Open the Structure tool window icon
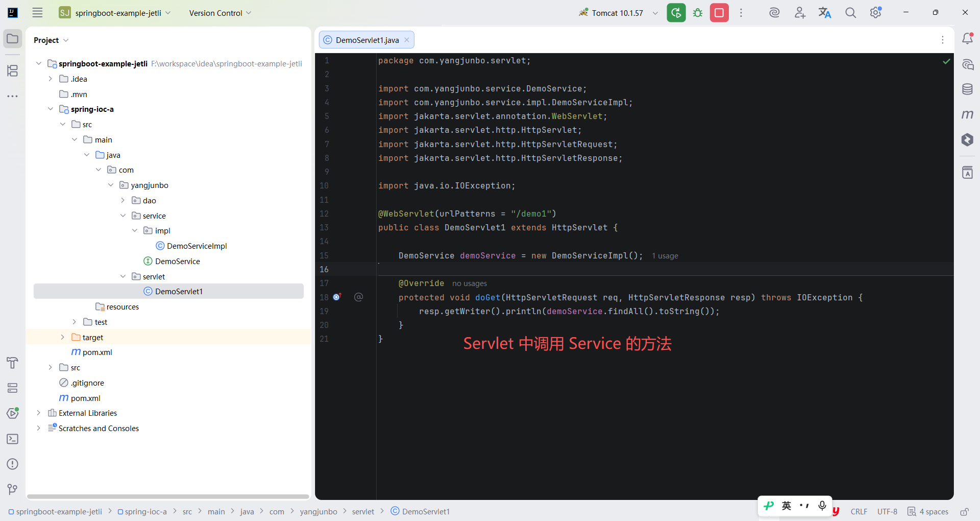The height and width of the screenshot is (521, 980). pos(13,70)
